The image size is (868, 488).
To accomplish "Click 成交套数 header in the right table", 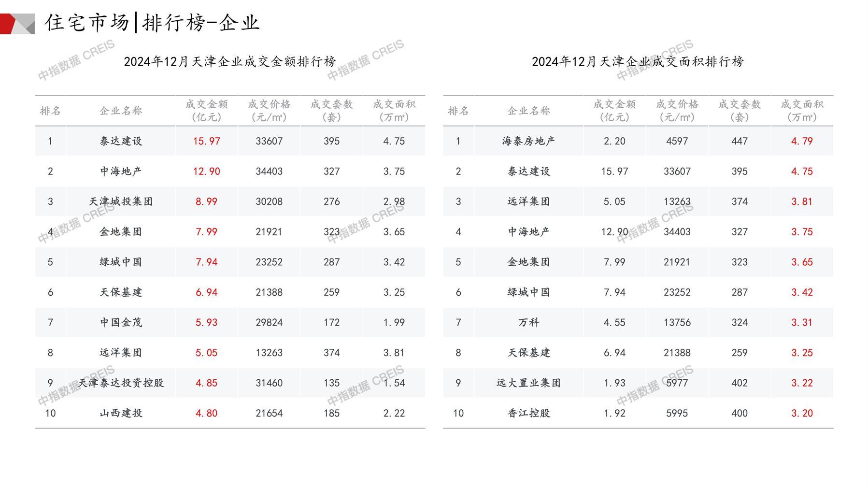I will tap(740, 111).
